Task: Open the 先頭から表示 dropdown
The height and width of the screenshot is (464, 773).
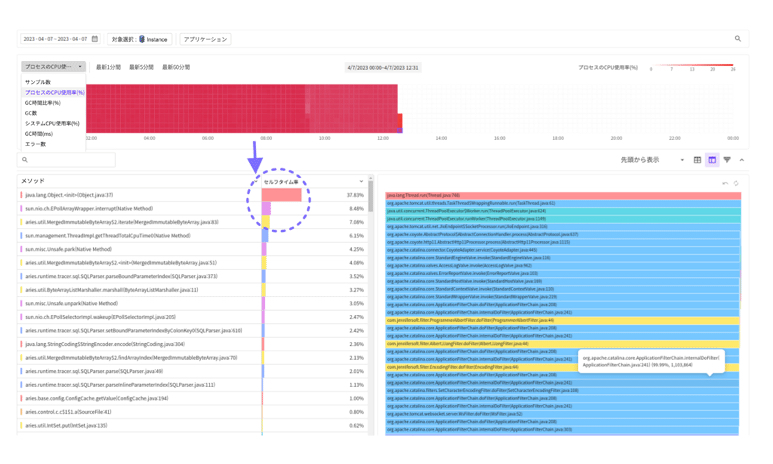Action: pyautogui.click(x=652, y=160)
